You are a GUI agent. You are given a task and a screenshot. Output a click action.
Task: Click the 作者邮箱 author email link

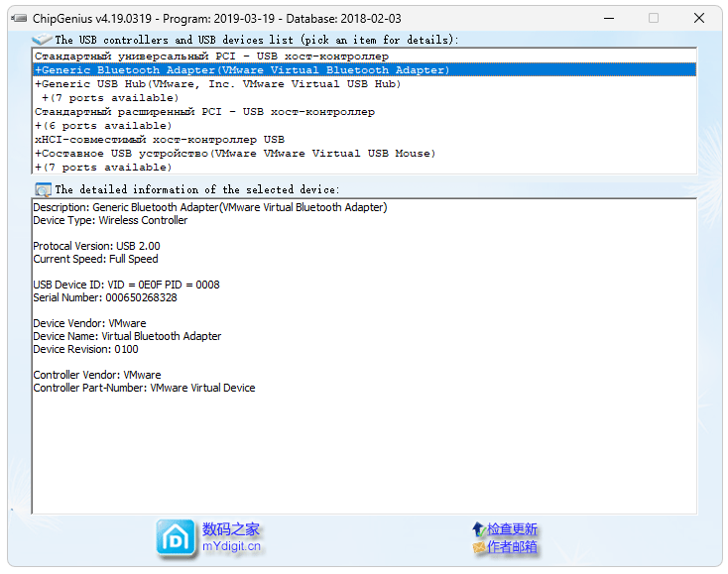(x=512, y=547)
